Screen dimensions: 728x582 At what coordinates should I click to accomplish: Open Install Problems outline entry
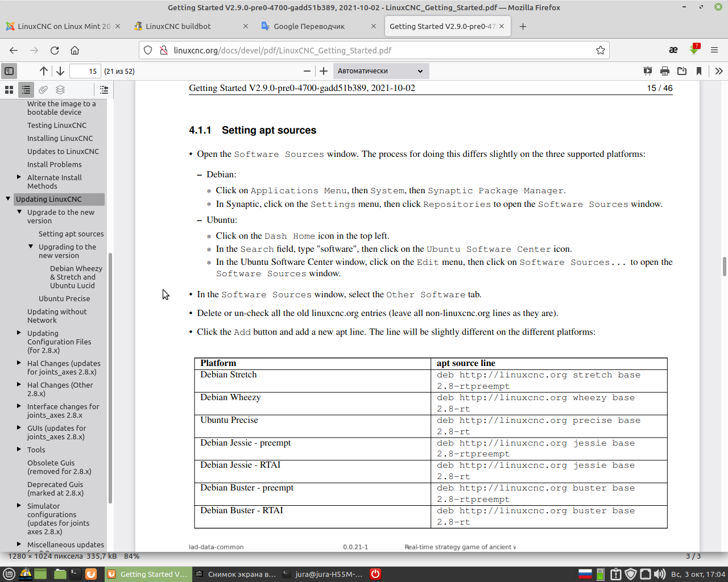point(55,165)
